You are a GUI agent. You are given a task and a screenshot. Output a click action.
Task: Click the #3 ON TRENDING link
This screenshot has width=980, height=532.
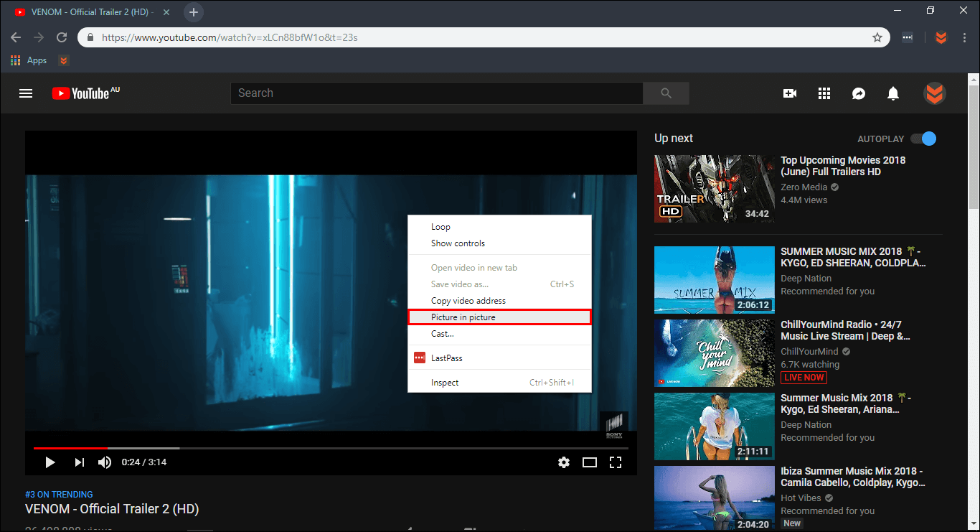(59, 495)
